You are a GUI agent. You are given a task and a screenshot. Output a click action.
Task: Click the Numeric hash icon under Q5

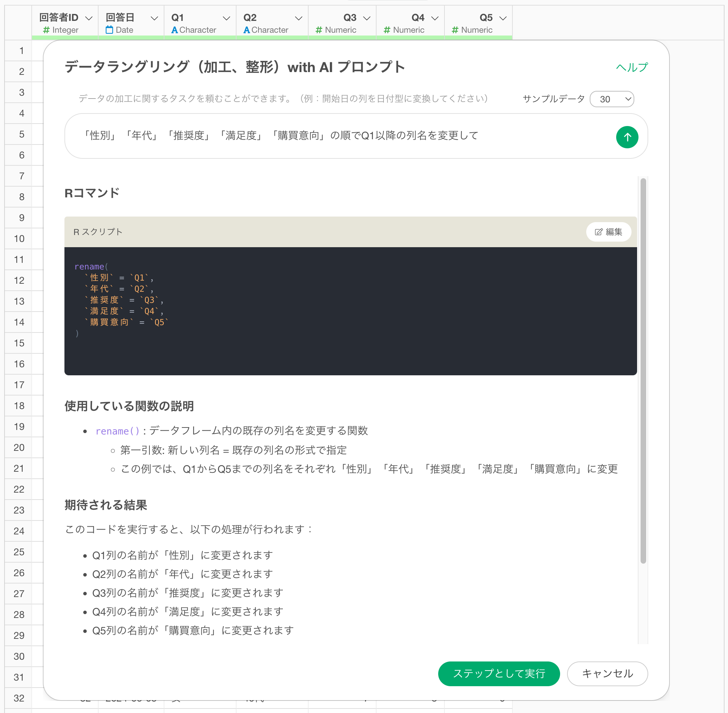(455, 30)
